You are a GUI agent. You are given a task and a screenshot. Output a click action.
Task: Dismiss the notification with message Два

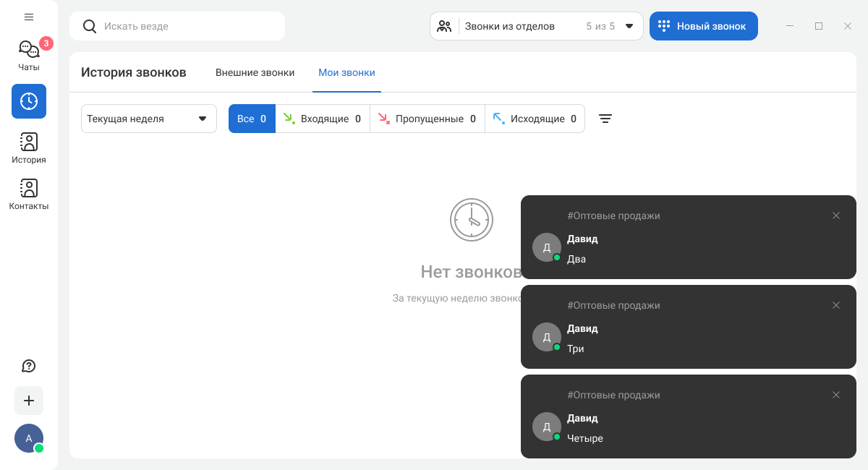pos(836,215)
